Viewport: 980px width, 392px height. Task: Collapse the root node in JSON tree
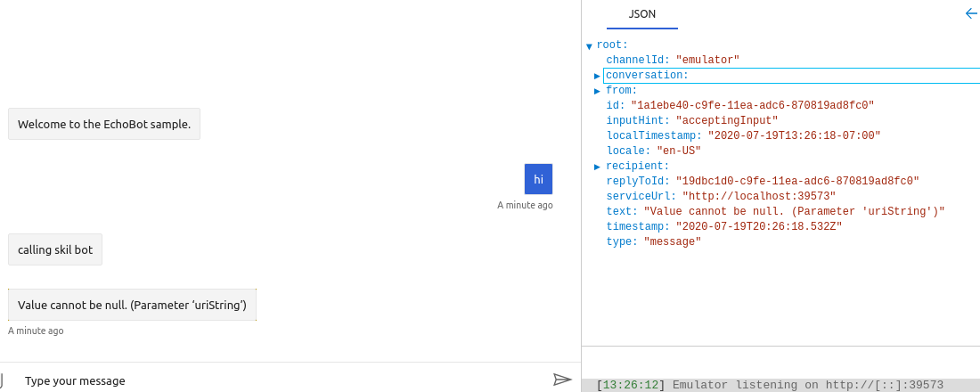[x=589, y=46]
